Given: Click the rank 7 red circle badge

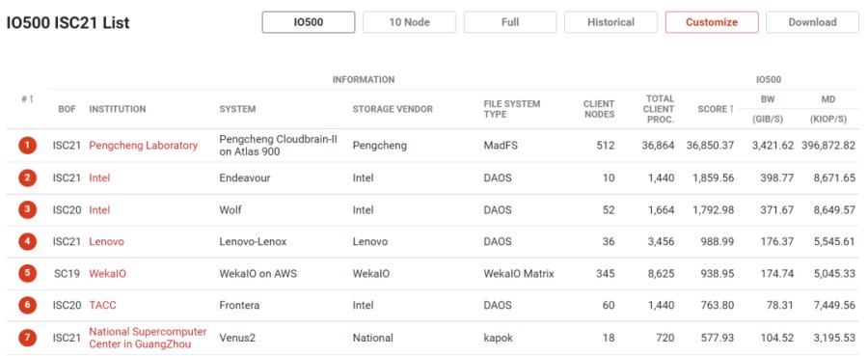Looking at the screenshot, I should point(27,337).
